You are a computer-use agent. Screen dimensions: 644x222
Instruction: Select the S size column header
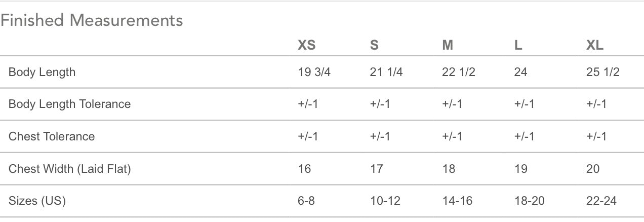374,45
